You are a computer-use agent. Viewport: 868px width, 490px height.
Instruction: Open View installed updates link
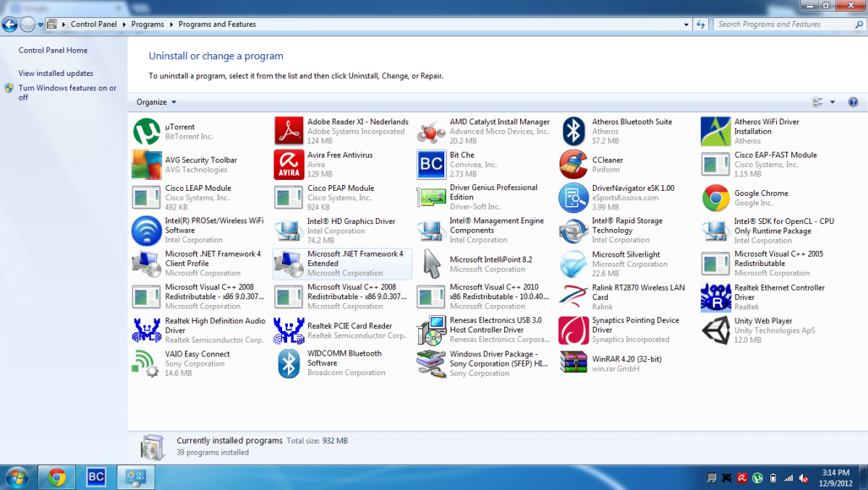coord(56,73)
